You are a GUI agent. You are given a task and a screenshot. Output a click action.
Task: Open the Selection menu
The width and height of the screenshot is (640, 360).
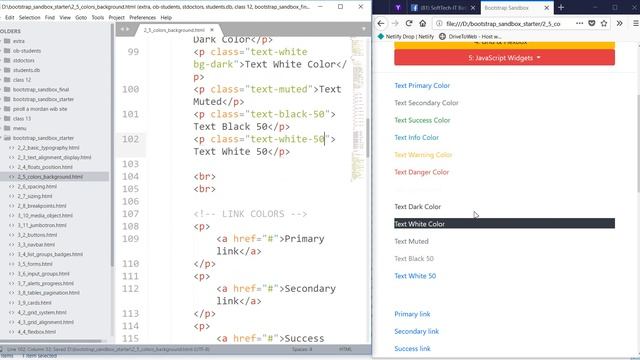tap(29, 18)
